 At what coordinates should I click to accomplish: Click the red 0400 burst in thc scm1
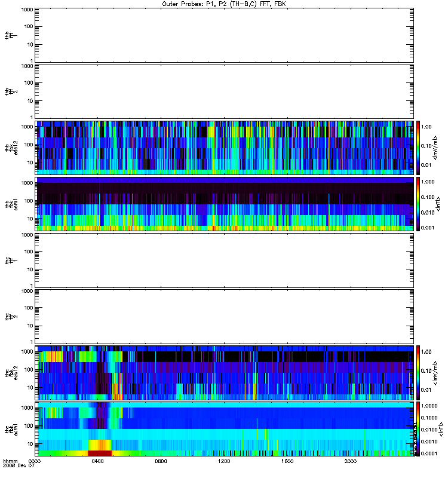(x=100, y=453)
